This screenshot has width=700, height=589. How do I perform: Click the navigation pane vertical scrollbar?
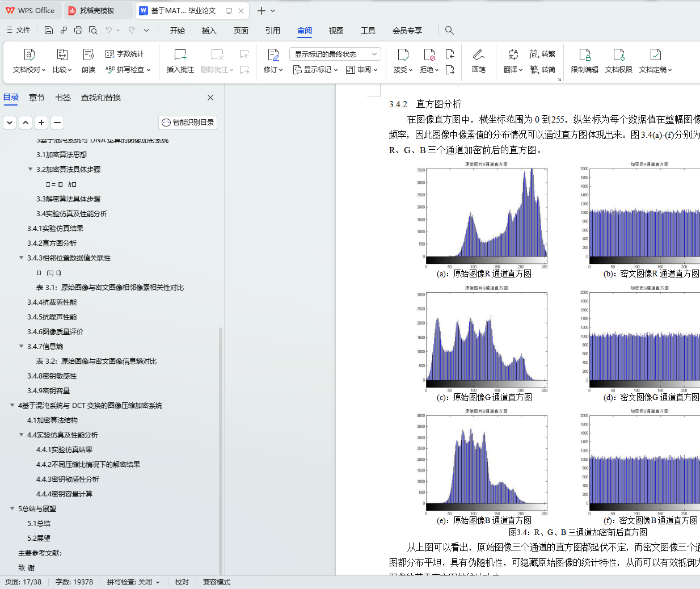click(x=221, y=451)
